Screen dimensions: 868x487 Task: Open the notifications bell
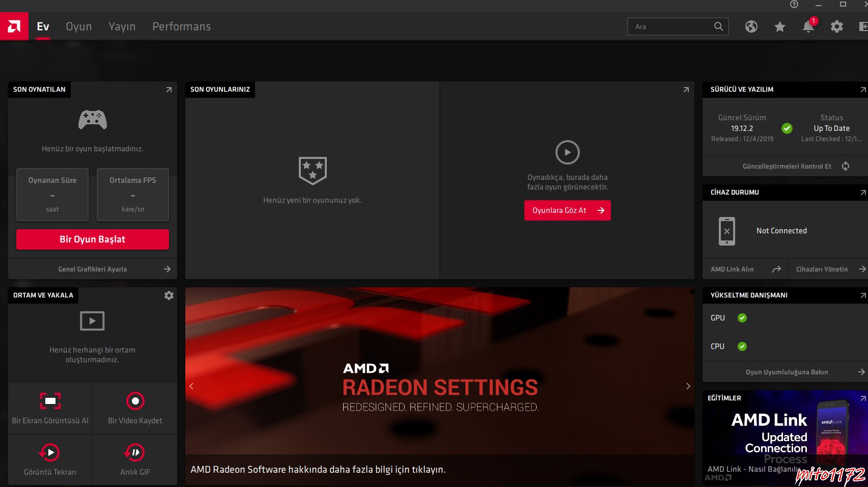click(808, 26)
